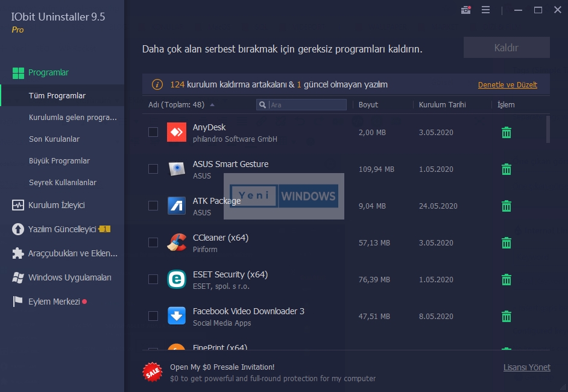
Task: Select ESET Security (x64) program name
Action: 230,274
